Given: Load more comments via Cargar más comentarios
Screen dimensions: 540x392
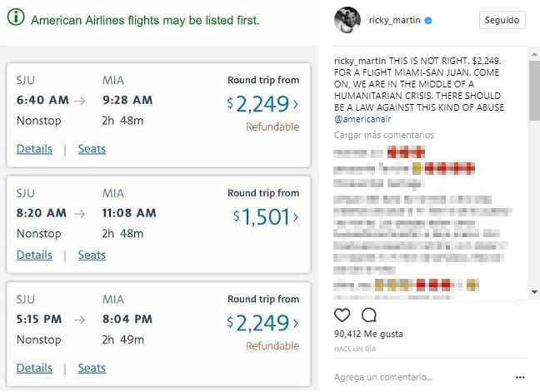Looking at the screenshot, I should point(384,135).
